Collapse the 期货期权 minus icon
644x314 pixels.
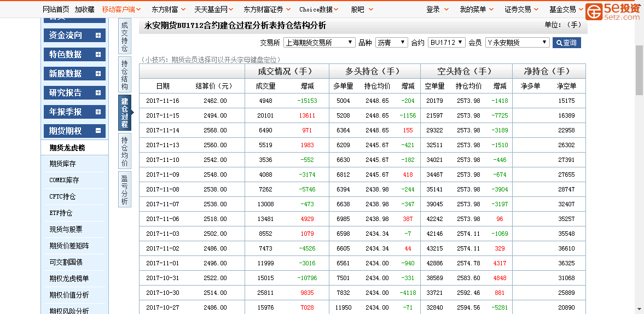point(98,131)
